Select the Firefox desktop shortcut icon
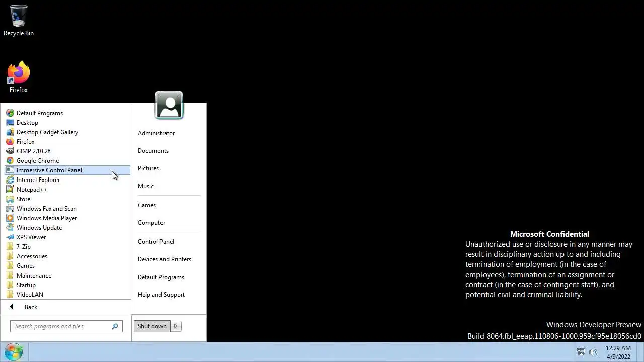Screen dimensions: 644x362 pos(19,73)
